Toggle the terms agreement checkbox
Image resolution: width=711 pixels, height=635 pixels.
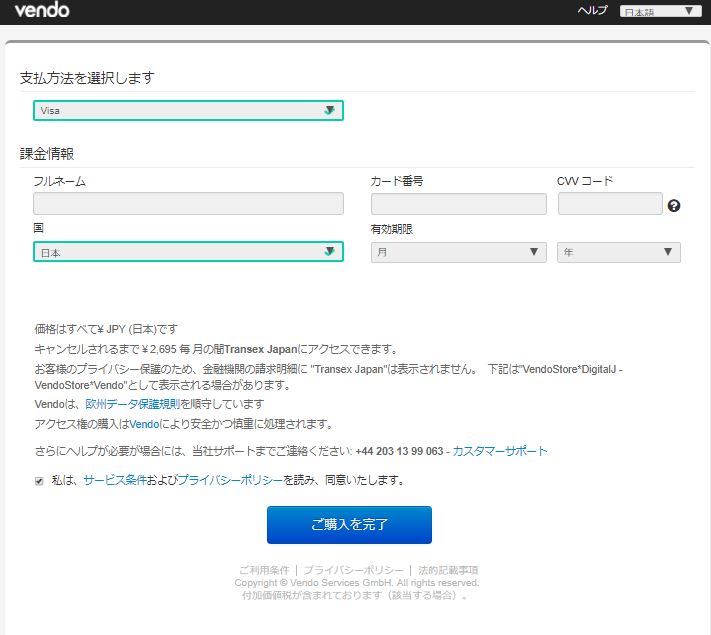click(39, 481)
